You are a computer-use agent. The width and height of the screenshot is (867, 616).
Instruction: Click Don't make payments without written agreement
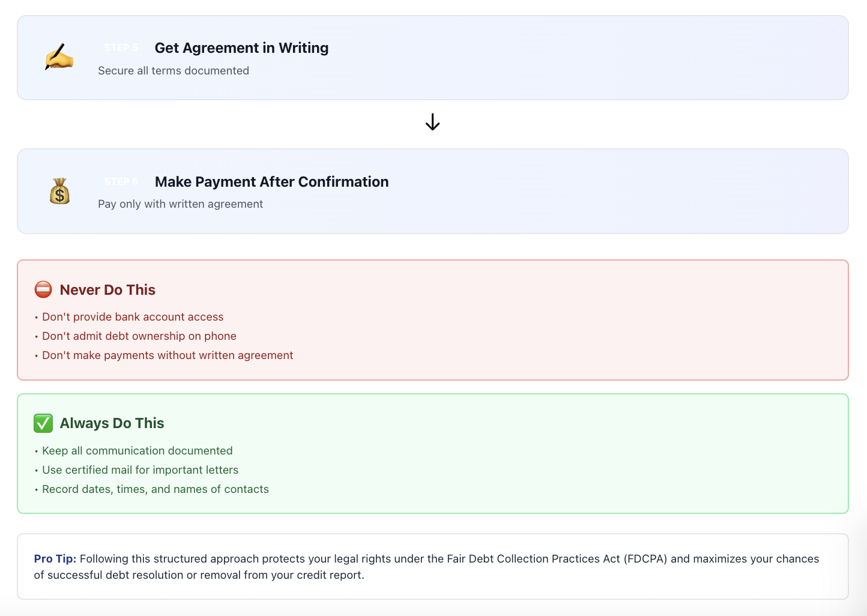[x=168, y=355]
